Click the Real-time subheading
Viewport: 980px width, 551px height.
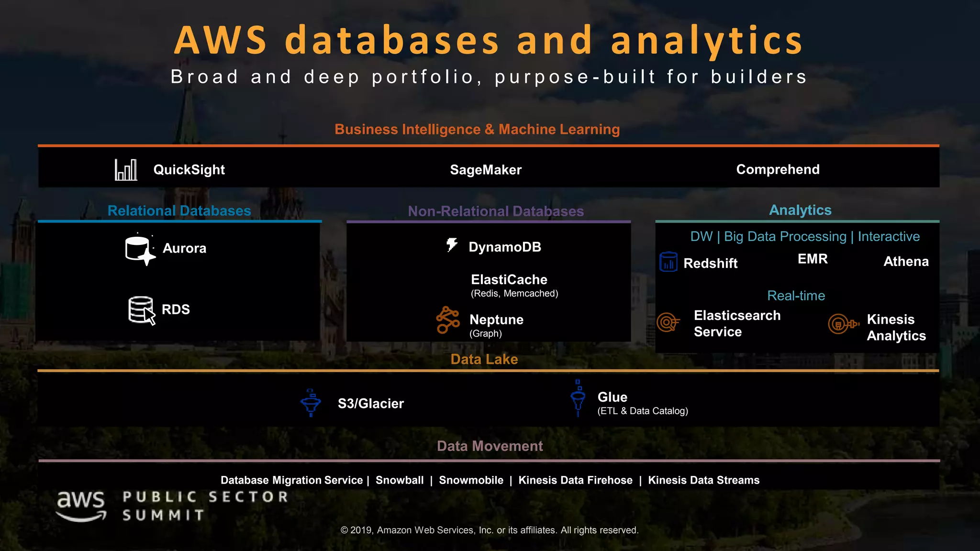796,296
